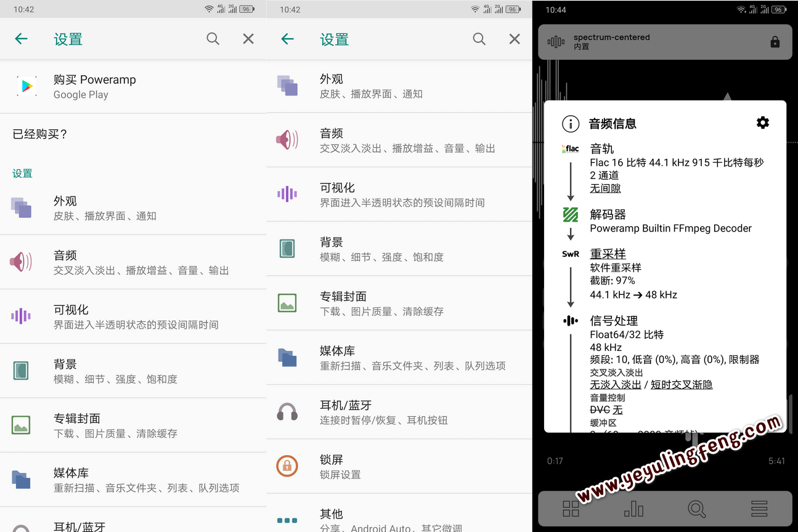Tap the 44.1 kHz → 48 kHz resampling value
798x532 pixels.
[633, 295]
